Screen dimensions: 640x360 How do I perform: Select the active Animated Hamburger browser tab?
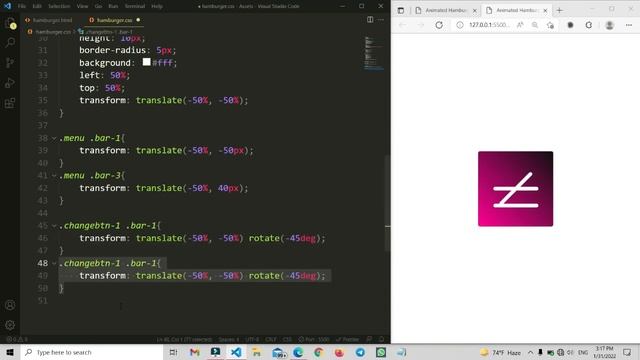tap(516, 11)
